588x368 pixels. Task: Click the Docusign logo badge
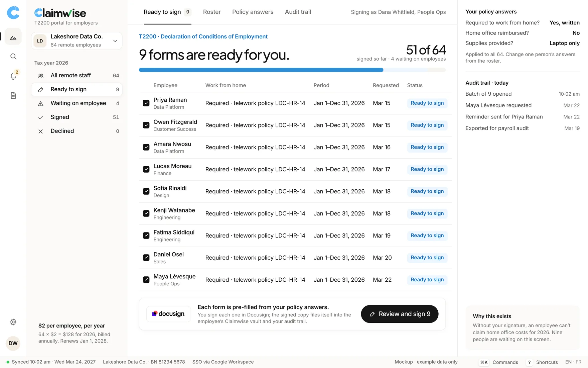coord(168,314)
